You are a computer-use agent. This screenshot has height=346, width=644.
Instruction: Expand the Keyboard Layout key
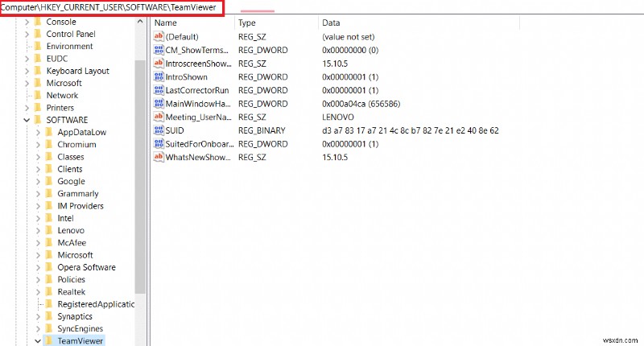27,71
